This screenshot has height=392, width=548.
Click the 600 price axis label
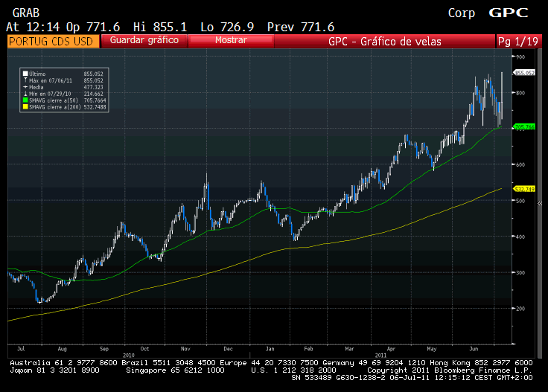[x=520, y=164]
